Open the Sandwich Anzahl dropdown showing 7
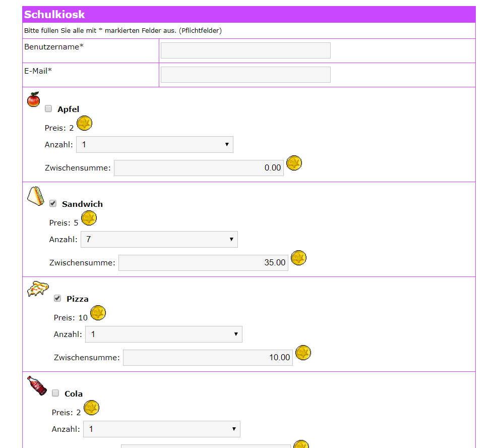Viewport: 496px width, 448px height. tap(159, 239)
